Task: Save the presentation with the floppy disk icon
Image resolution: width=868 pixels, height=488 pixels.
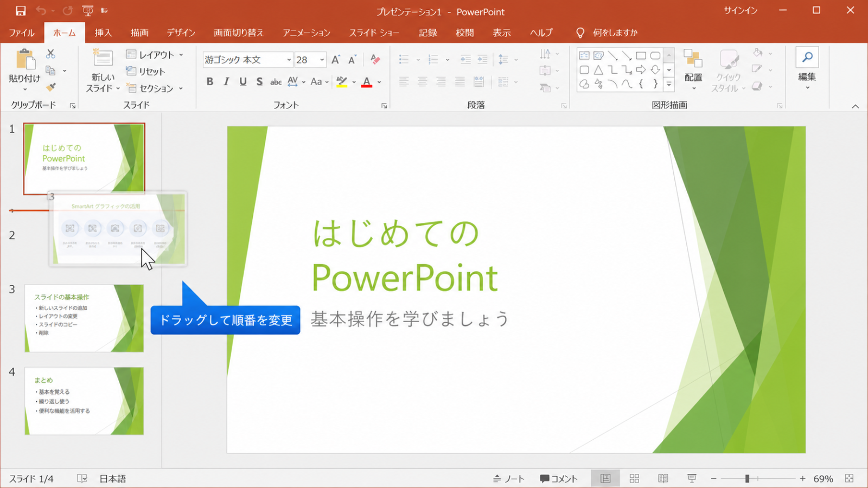Action: click(21, 11)
